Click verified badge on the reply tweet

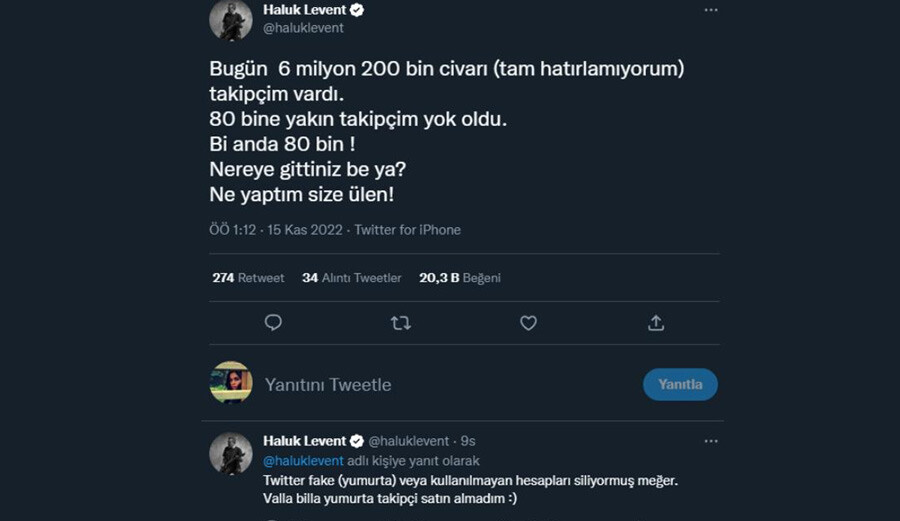point(357,441)
